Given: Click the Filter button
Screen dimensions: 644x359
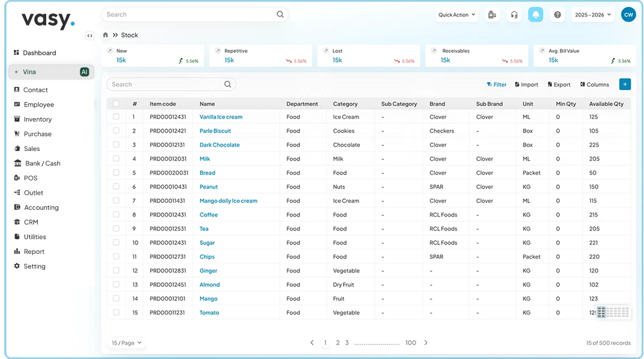Looking at the screenshot, I should pyautogui.click(x=497, y=84).
